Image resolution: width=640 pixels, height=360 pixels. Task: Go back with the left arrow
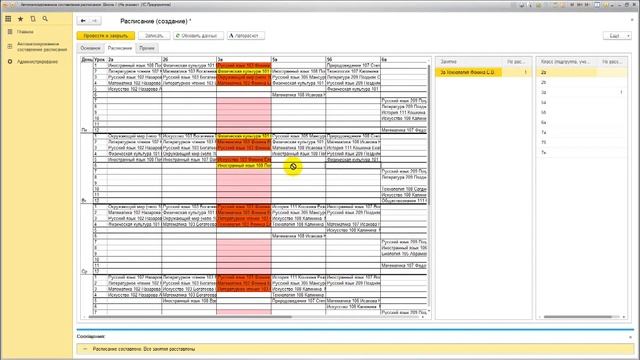(x=83, y=21)
